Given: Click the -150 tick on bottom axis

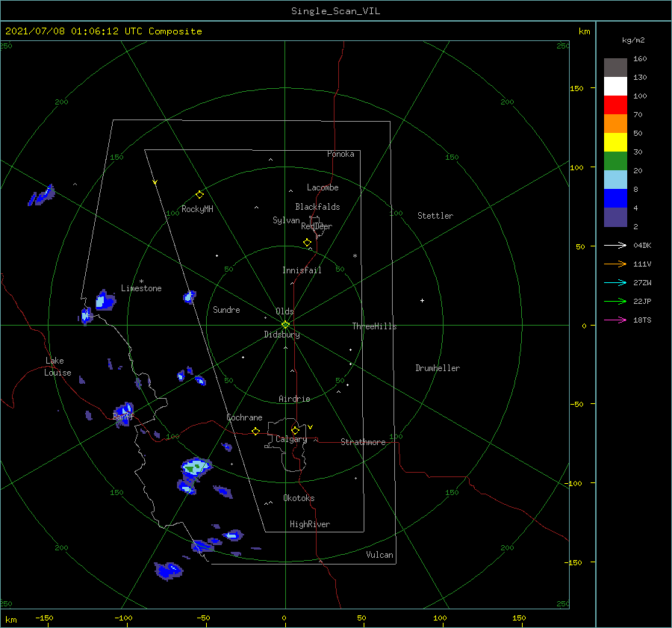Looking at the screenshot, I should (x=44, y=618).
